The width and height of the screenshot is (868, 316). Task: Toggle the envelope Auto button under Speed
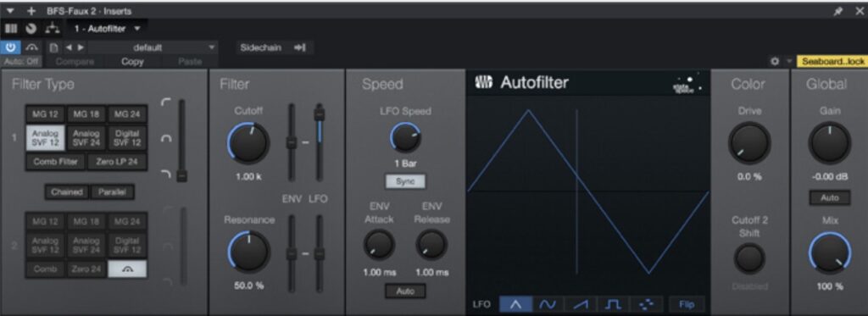[x=406, y=291]
